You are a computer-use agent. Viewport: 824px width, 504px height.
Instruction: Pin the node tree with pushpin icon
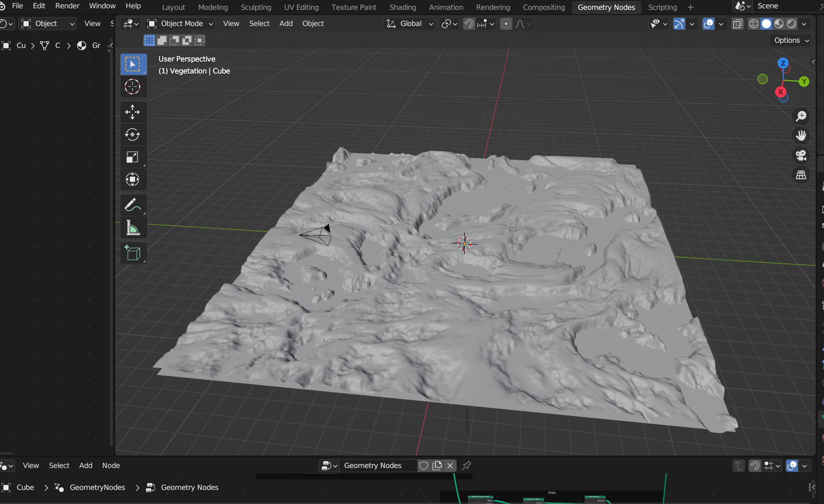(467, 465)
